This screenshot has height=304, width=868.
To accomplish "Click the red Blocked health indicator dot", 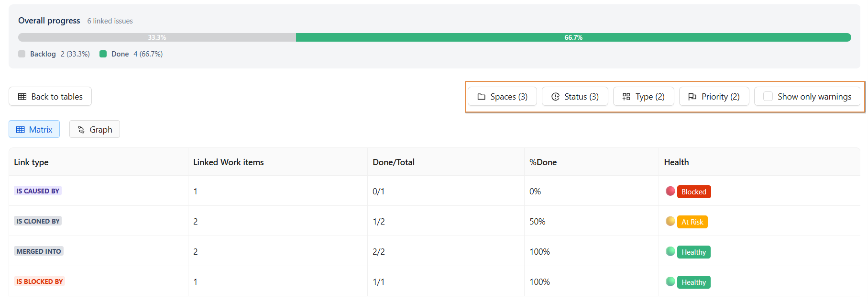I will (670, 191).
